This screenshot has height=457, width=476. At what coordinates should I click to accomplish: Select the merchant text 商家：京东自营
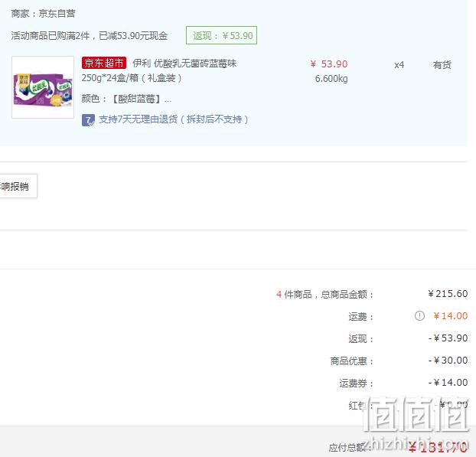click(x=43, y=14)
